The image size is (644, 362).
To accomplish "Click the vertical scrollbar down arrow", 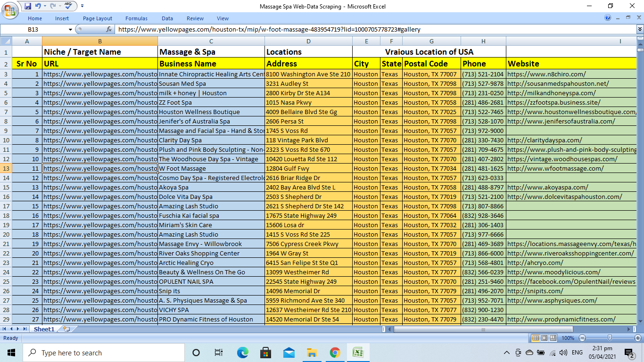I will pyautogui.click(x=640, y=321).
